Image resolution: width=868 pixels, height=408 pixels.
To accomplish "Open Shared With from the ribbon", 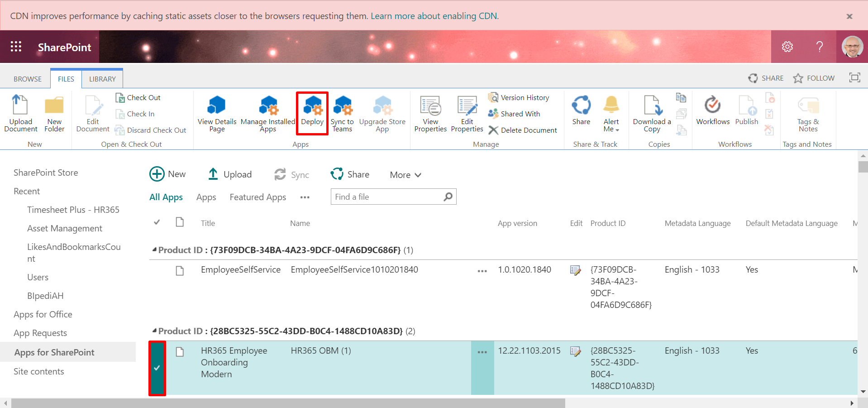I will pyautogui.click(x=514, y=114).
